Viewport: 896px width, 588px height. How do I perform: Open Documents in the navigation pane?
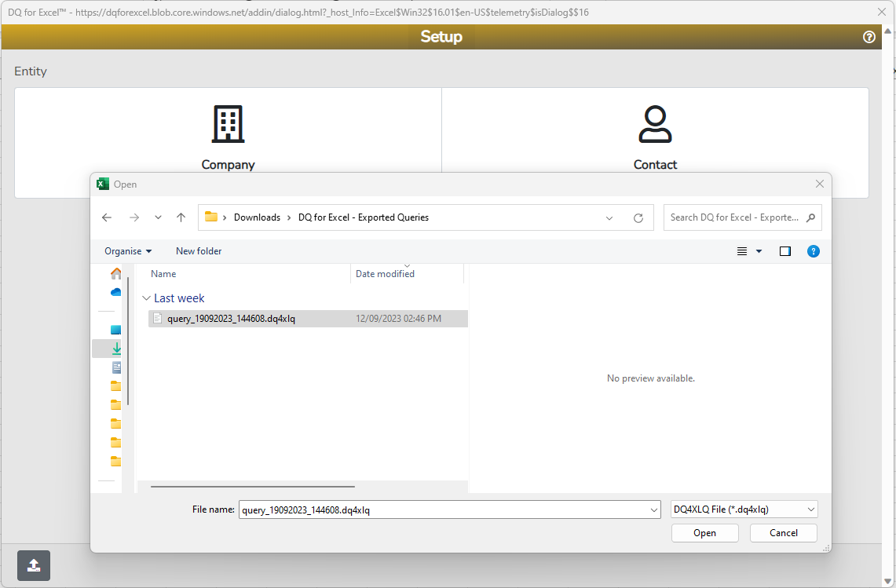[116, 367]
